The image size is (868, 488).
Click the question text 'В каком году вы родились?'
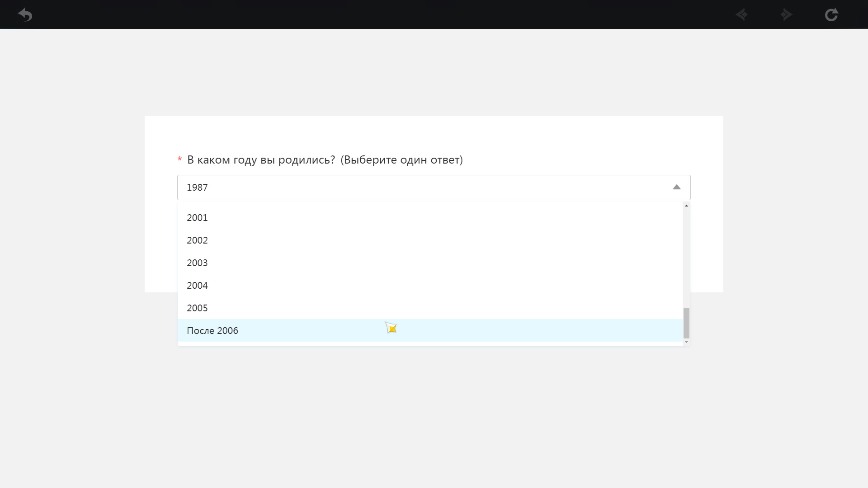point(261,160)
